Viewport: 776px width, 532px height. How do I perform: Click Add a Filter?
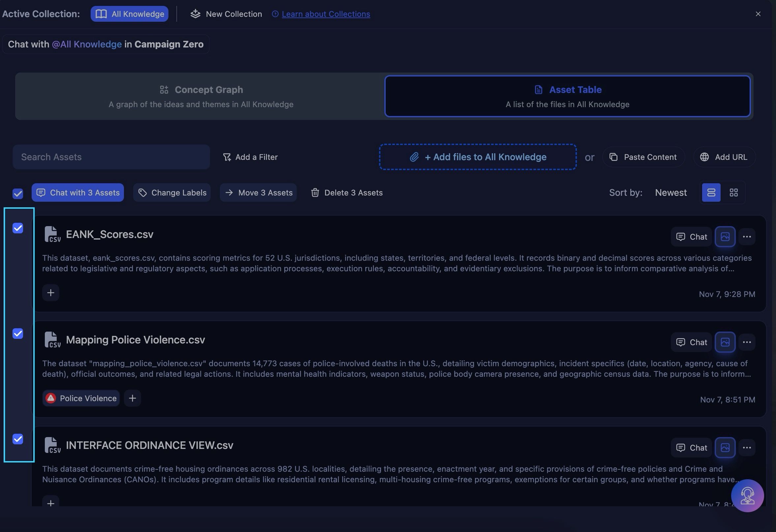(250, 157)
